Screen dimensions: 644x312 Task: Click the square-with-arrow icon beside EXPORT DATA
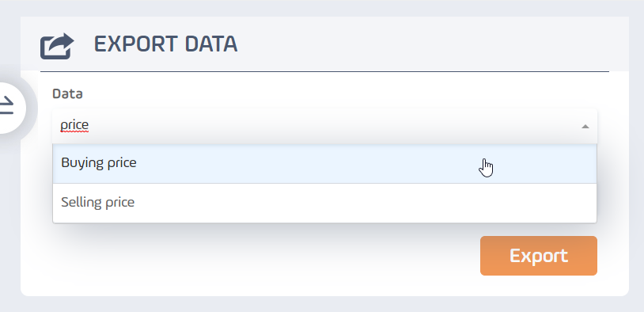57,46
